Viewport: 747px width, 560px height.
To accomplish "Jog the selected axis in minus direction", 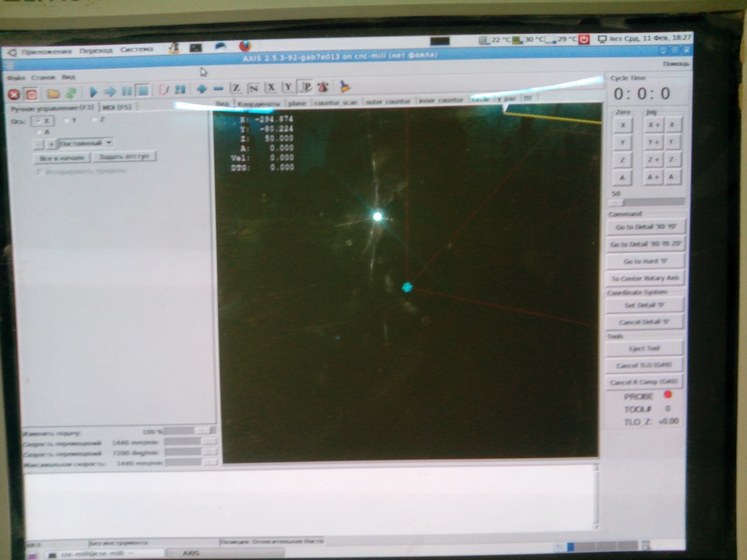I will pyautogui.click(x=38, y=144).
